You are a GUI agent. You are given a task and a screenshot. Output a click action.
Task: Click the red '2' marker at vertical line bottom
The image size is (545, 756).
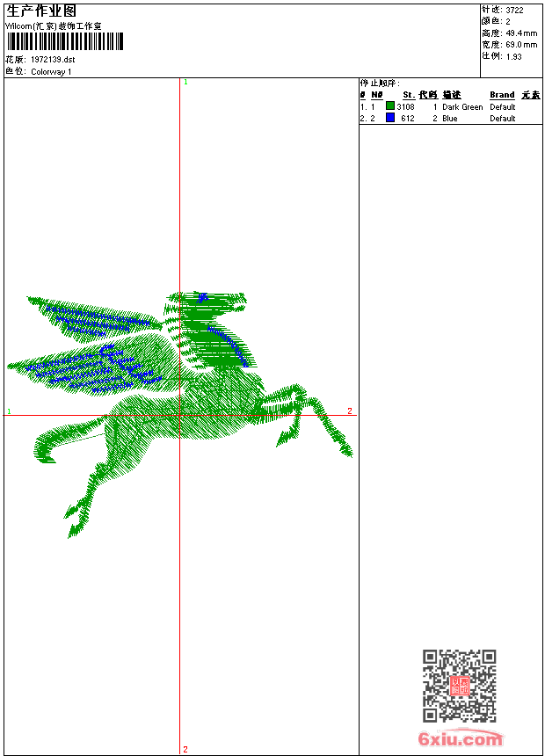(x=185, y=749)
